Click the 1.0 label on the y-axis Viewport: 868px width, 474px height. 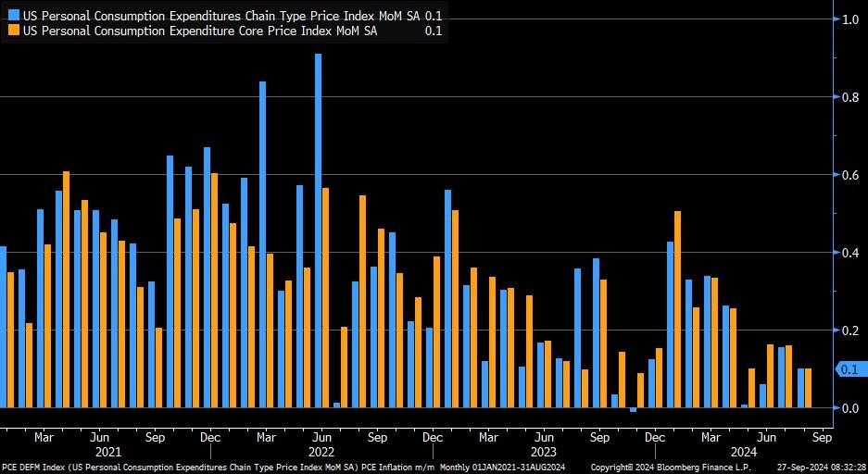coord(849,19)
